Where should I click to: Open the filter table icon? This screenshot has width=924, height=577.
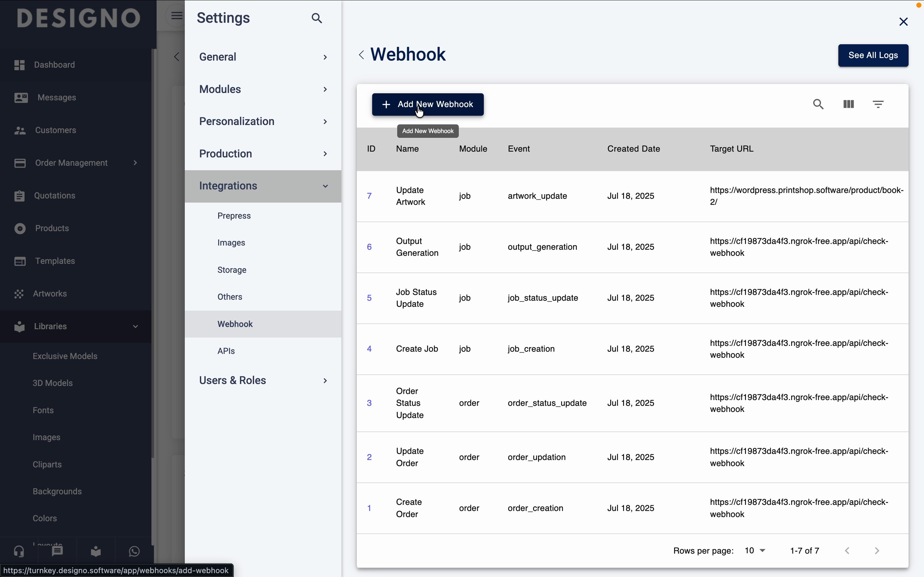click(878, 104)
